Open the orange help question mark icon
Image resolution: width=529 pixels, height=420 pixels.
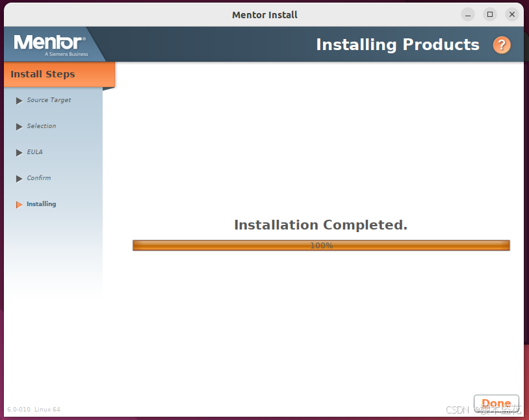coord(502,45)
